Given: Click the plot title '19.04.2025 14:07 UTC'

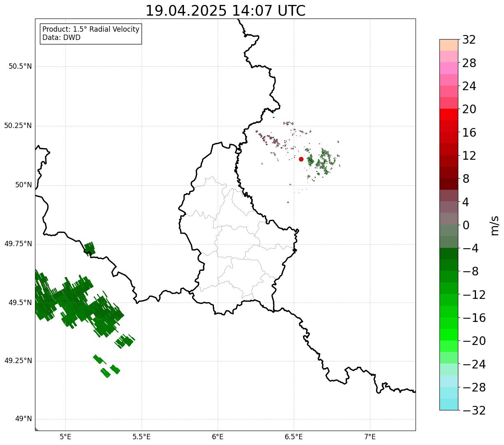Looking at the screenshot, I should click(225, 11).
